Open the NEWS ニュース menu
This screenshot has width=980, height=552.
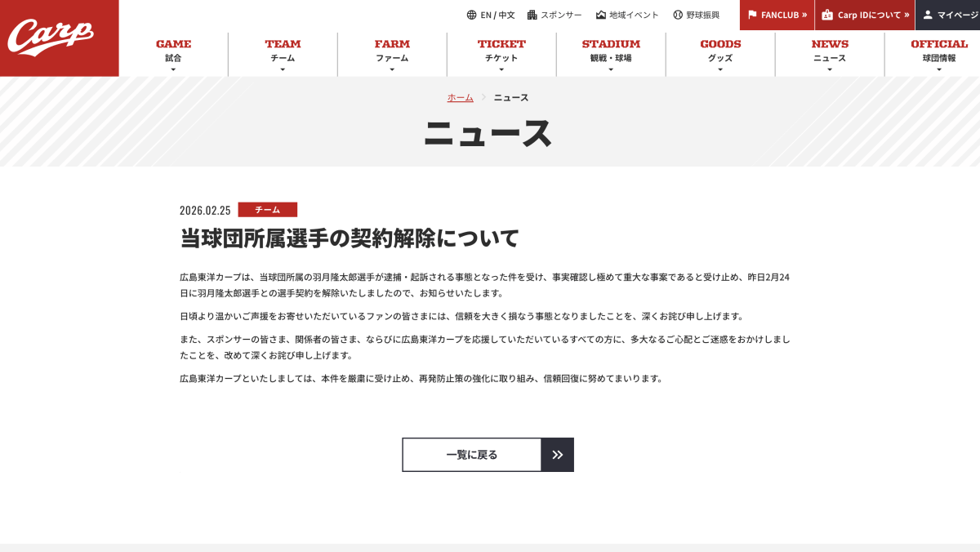(x=830, y=54)
